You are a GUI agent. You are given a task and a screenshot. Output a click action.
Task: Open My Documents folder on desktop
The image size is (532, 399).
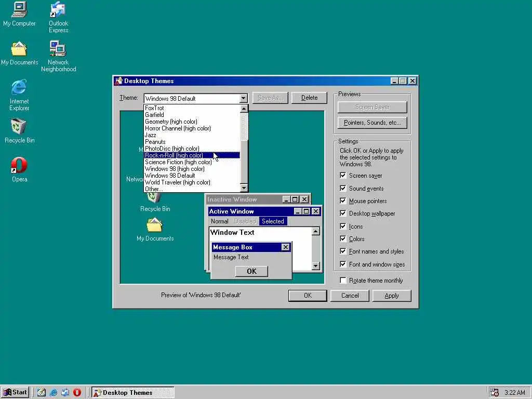pyautogui.click(x=19, y=54)
